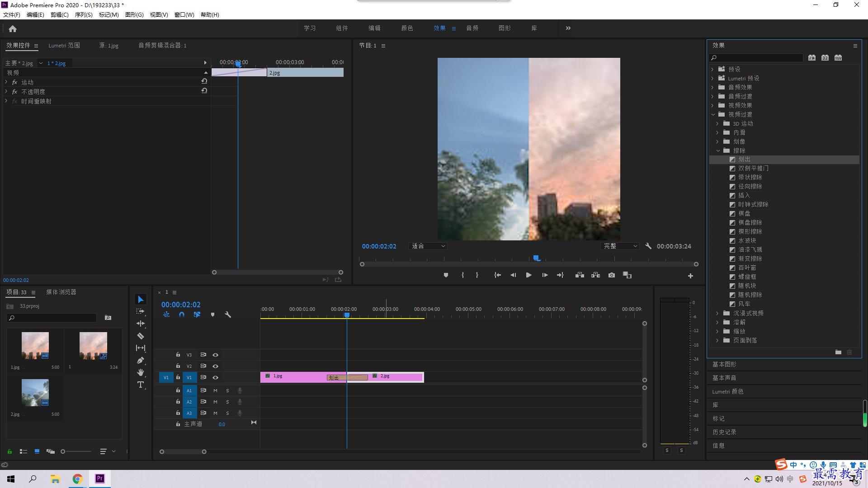Toggle V3 track output eye
The image size is (868, 488).
tap(216, 355)
